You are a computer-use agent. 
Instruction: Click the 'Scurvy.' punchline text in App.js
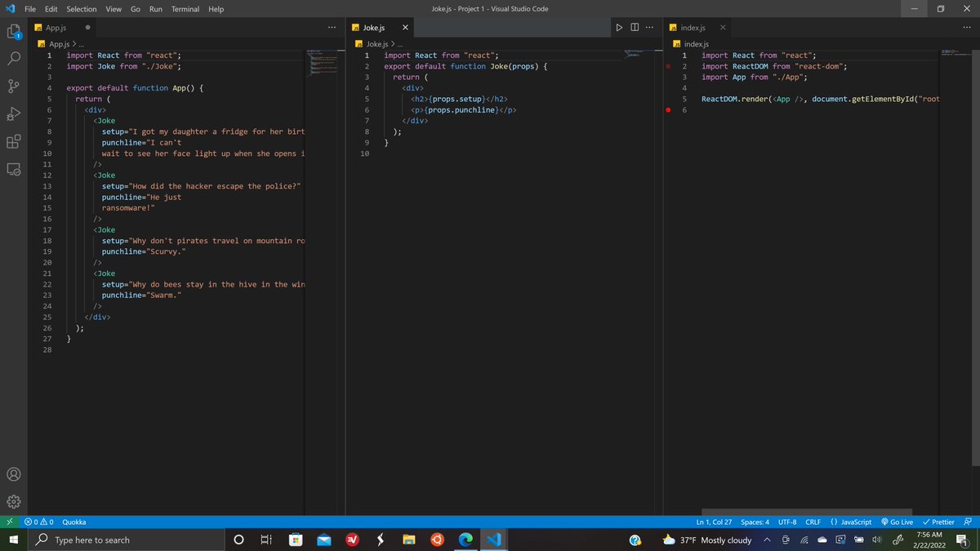(x=167, y=252)
